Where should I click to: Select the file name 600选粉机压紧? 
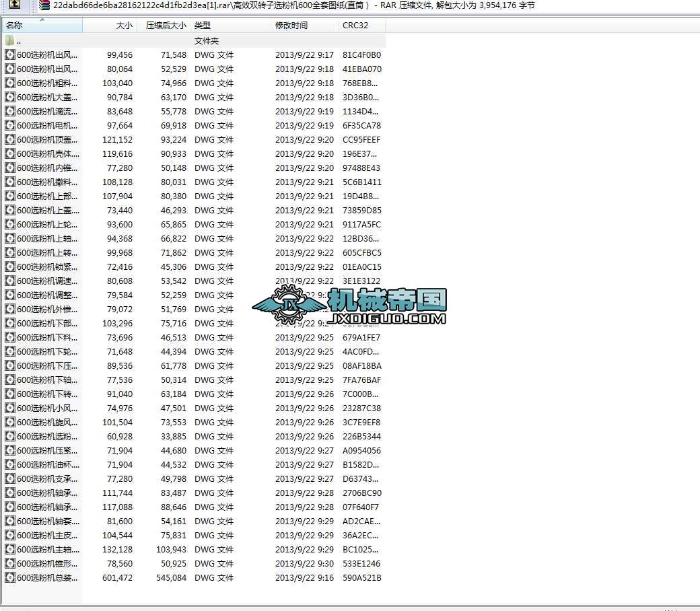tap(47, 451)
